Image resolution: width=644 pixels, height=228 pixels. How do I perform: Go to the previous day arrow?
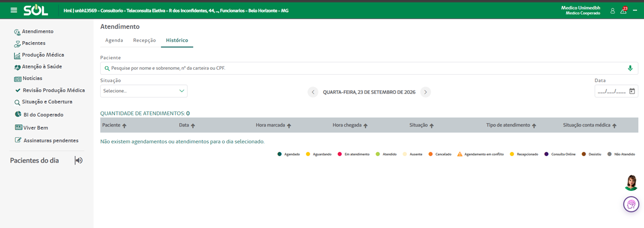coord(313,92)
